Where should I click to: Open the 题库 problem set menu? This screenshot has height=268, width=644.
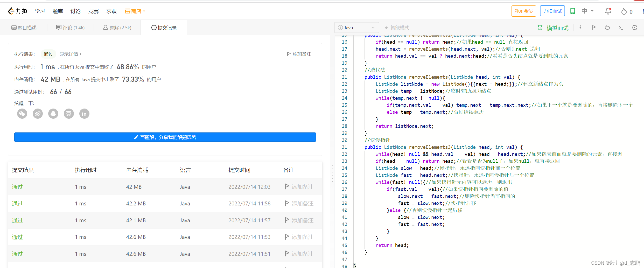pyautogui.click(x=58, y=11)
